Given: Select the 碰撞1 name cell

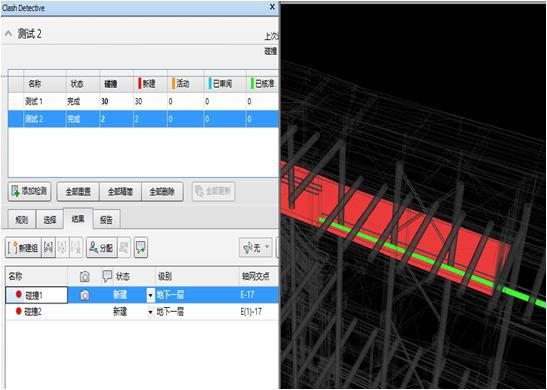Looking at the screenshot, I should pos(36,295).
